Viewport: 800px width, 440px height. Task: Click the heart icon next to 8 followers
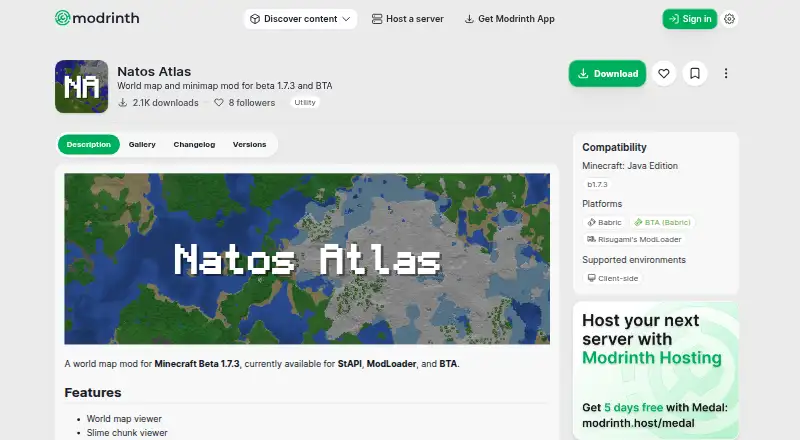coord(219,103)
